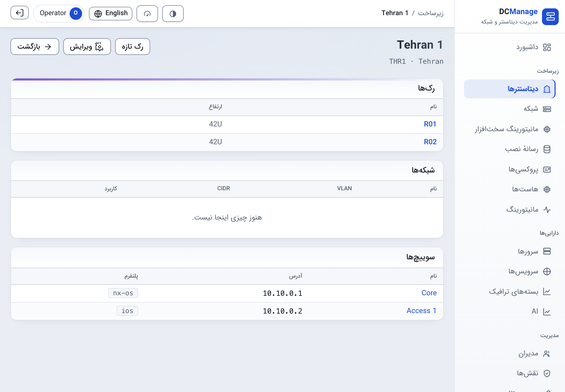Click the nx-os platform tag
Image resolution: width=565 pixels, height=392 pixels.
point(123,293)
